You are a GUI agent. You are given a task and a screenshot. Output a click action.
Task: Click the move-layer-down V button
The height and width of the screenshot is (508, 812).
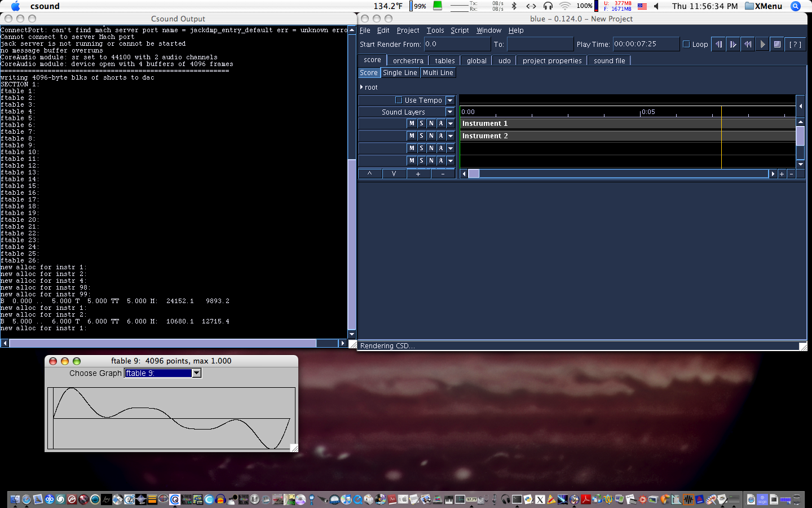point(394,174)
